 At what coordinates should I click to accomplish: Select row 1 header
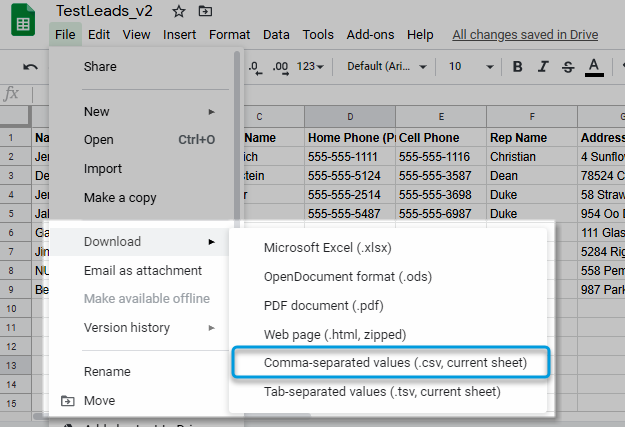coord(16,138)
